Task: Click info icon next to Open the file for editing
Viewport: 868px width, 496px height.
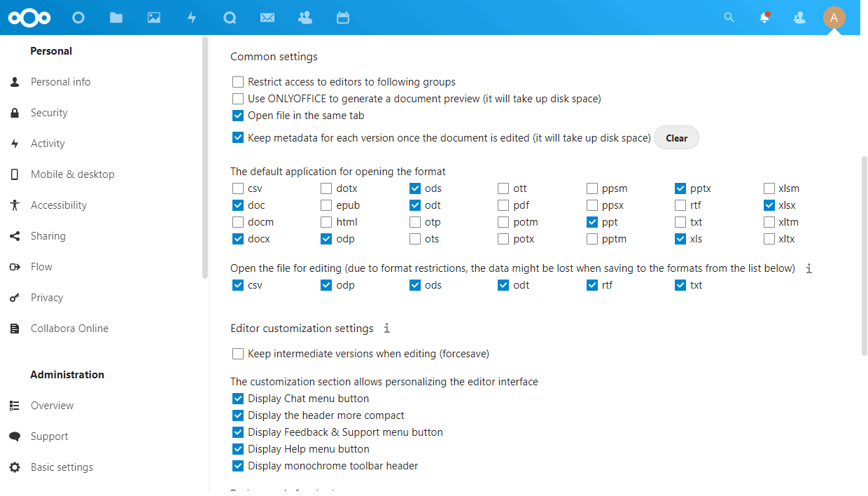Action: (809, 268)
